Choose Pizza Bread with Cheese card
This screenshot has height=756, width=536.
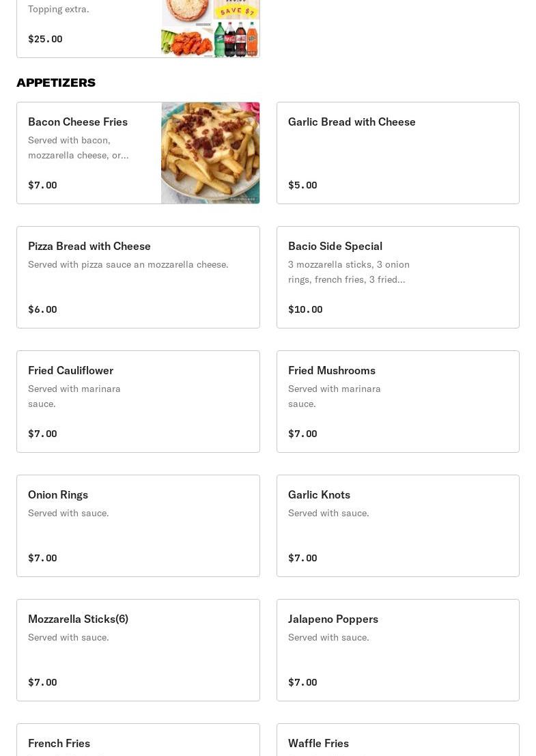click(x=139, y=277)
